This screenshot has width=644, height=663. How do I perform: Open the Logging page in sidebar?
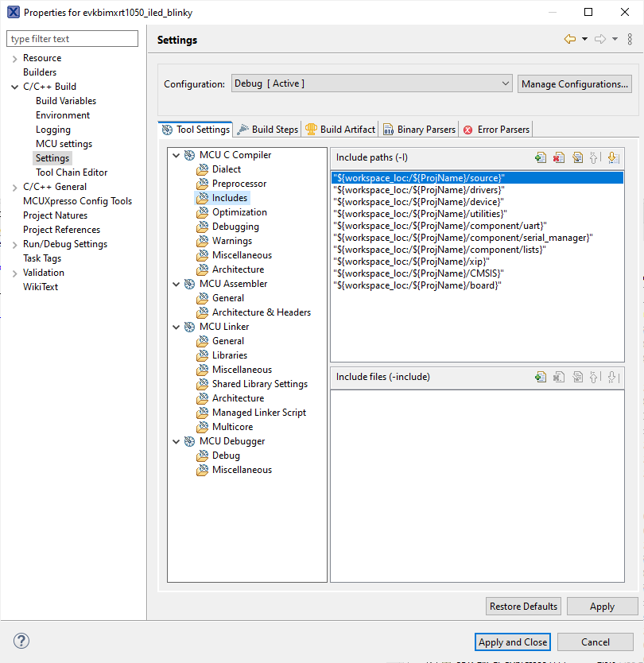(x=52, y=130)
